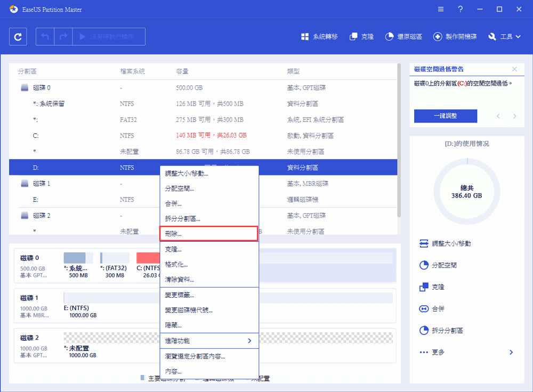Open the 克隆 clone tool in toolbar
The height and width of the screenshot is (392, 533).
(x=362, y=37)
